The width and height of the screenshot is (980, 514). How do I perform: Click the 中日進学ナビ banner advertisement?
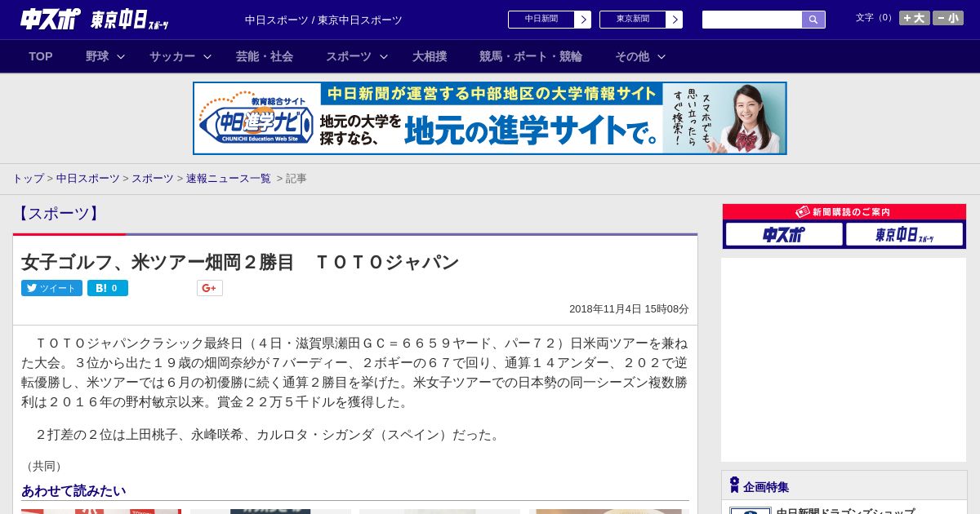(490, 118)
